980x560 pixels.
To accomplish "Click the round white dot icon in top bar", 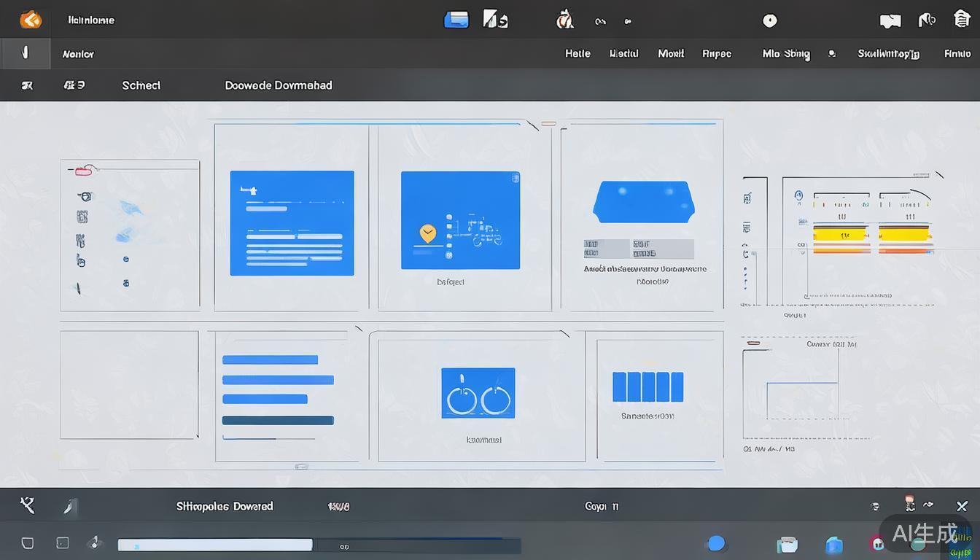I will pos(769,21).
